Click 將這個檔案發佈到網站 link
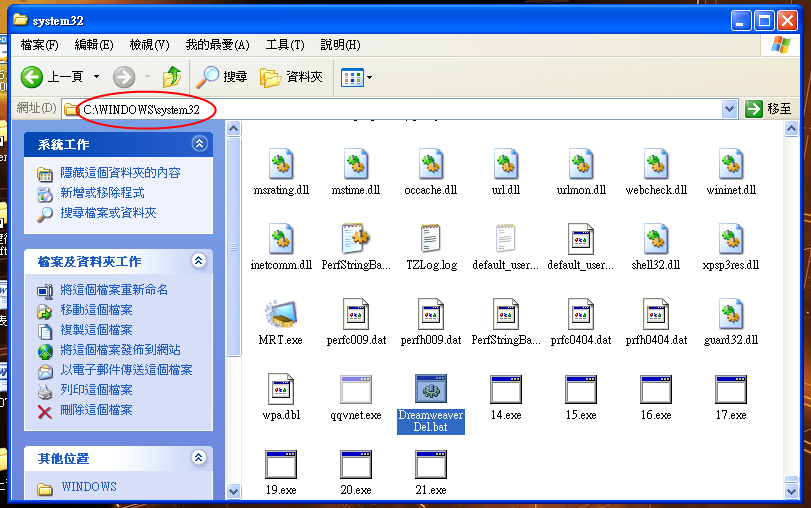Viewport: 811px width, 508px height. point(120,350)
